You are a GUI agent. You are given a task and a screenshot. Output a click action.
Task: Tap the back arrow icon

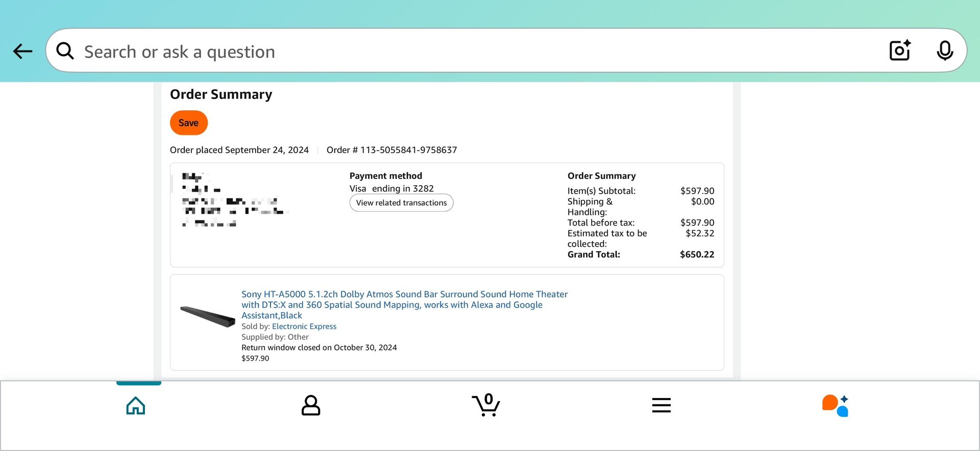[x=22, y=51]
